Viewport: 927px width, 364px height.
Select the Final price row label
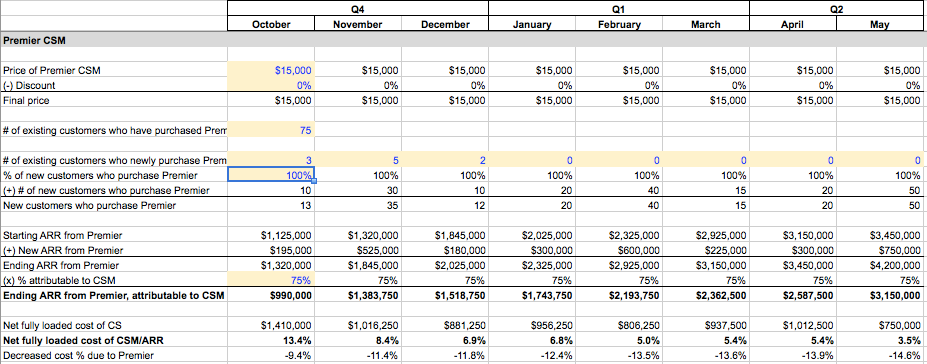pyautogui.click(x=27, y=100)
